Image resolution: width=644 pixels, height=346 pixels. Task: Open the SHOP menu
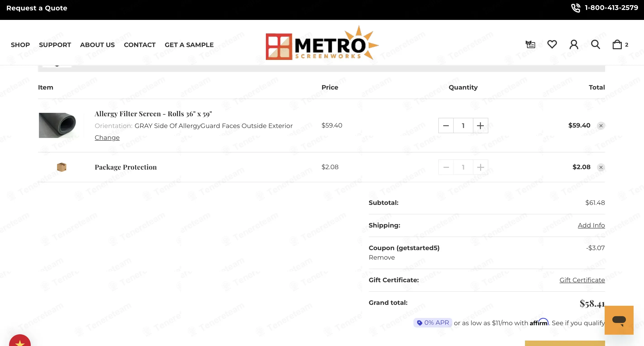[x=20, y=45]
